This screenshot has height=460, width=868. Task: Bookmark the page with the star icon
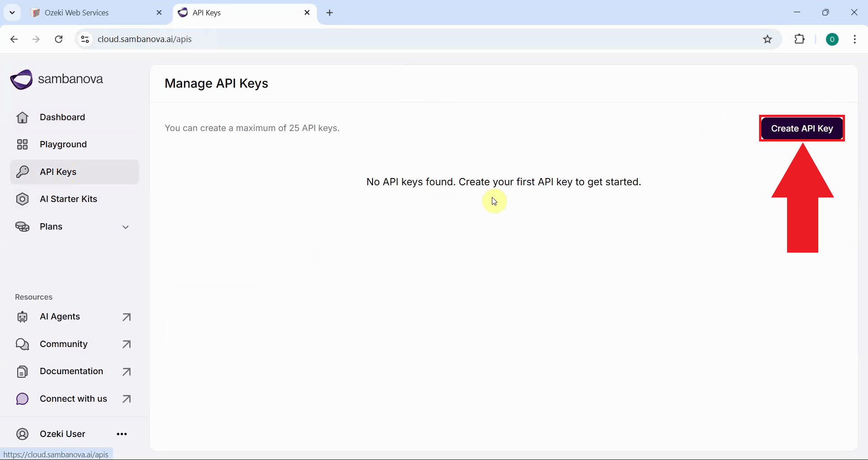[x=768, y=39]
